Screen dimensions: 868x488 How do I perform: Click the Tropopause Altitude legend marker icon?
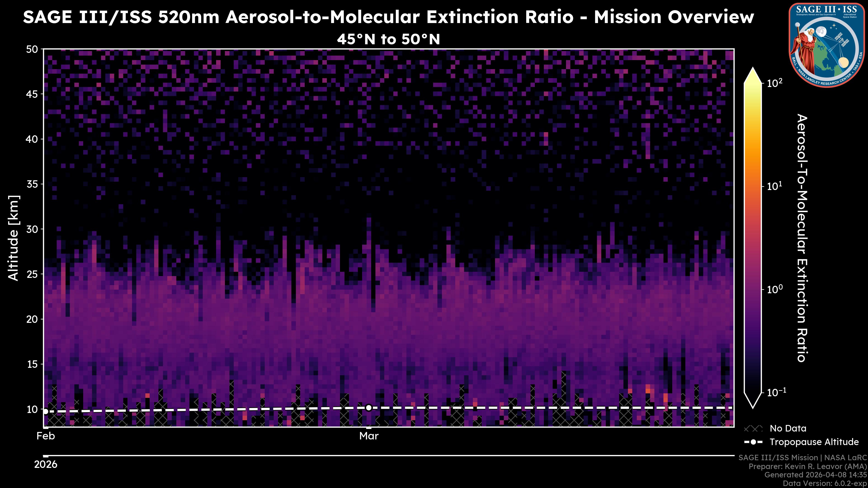[753, 442]
